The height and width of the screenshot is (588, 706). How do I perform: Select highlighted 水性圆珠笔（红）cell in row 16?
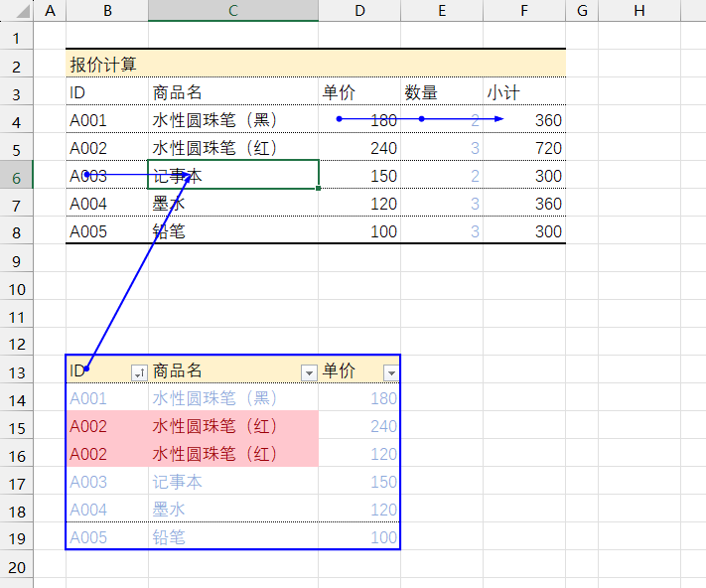pyautogui.click(x=233, y=454)
